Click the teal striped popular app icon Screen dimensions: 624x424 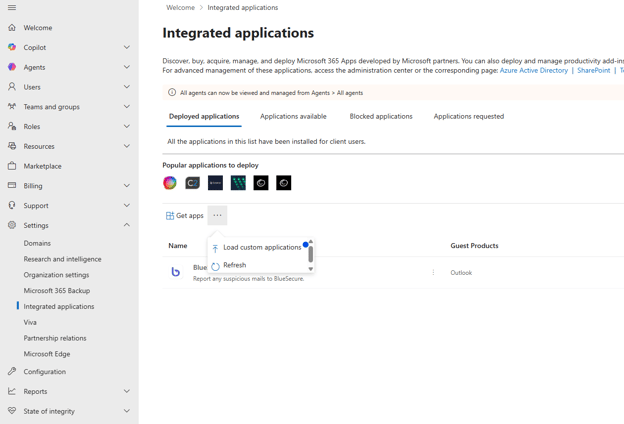tap(238, 183)
